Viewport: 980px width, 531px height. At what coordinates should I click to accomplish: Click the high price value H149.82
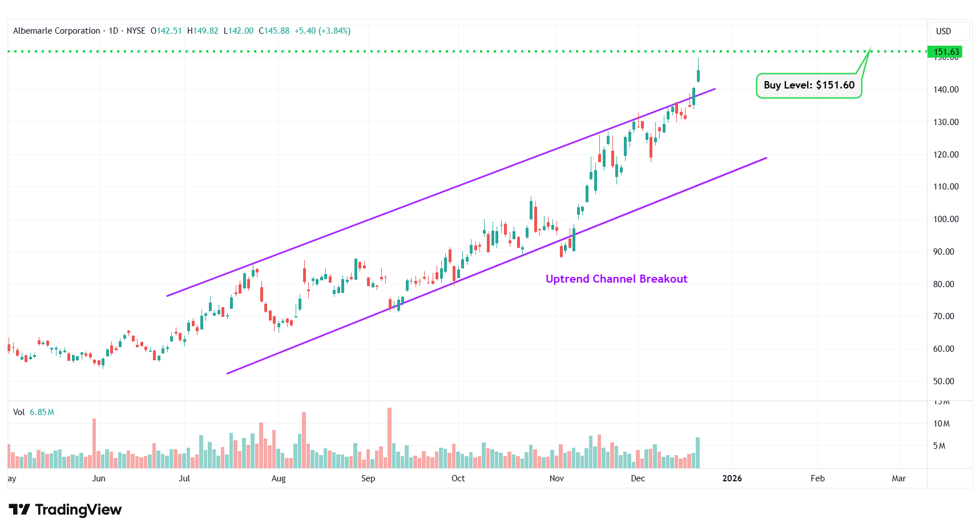[203, 31]
